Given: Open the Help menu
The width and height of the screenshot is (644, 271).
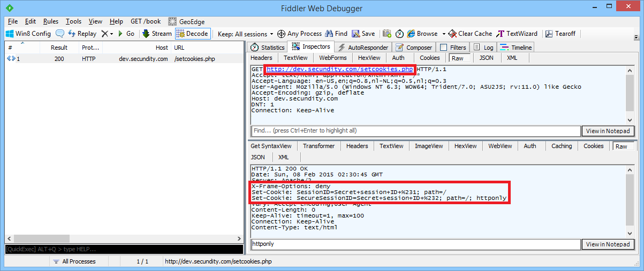Looking at the screenshot, I should pos(116,21).
